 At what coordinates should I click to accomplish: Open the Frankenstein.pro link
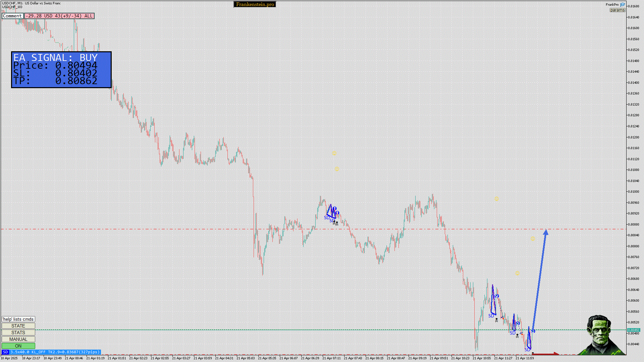coord(255,4)
